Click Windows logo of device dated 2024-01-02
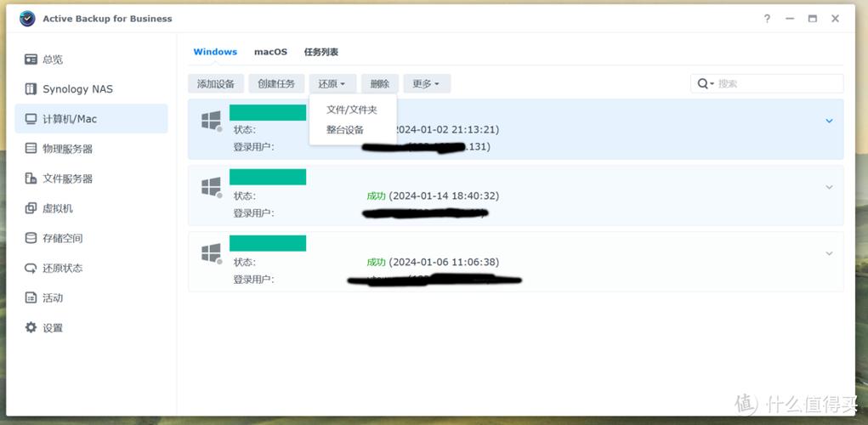The width and height of the screenshot is (868, 425). pos(211,121)
